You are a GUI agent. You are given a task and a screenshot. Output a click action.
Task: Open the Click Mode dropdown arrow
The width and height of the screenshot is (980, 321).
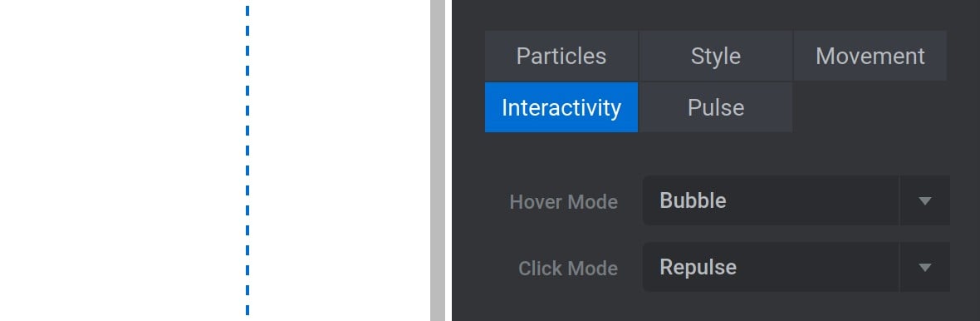925,267
